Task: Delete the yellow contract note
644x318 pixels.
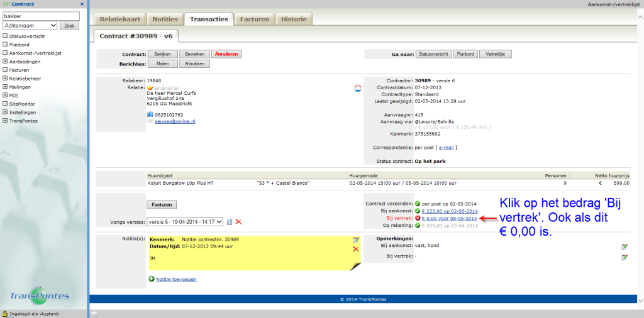Action: 356,249
